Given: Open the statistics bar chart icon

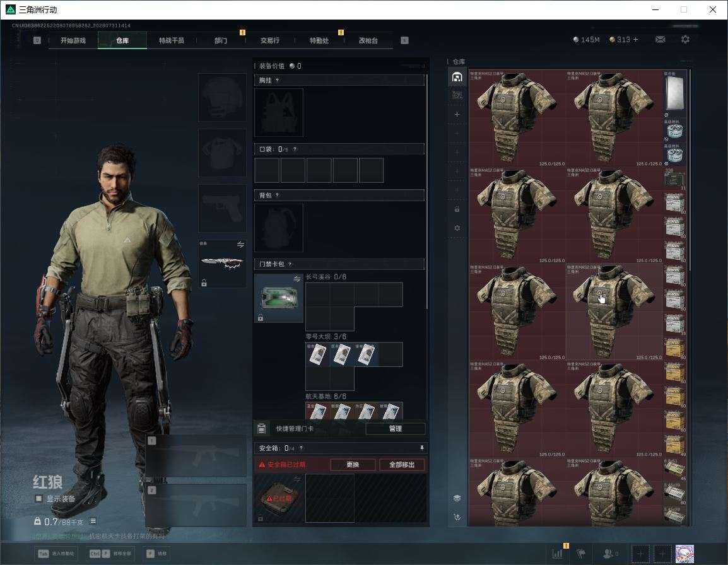Looking at the screenshot, I should click(x=557, y=554).
